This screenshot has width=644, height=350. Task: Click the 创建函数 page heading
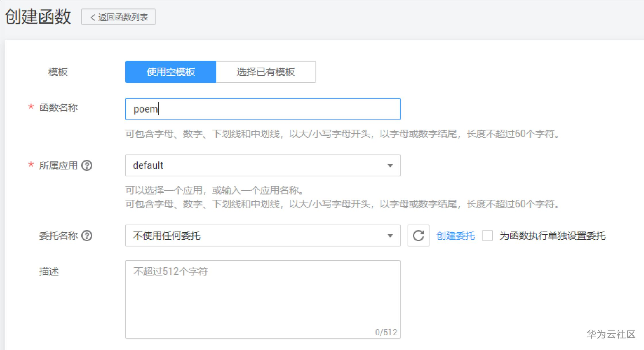pyautogui.click(x=38, y=17)
